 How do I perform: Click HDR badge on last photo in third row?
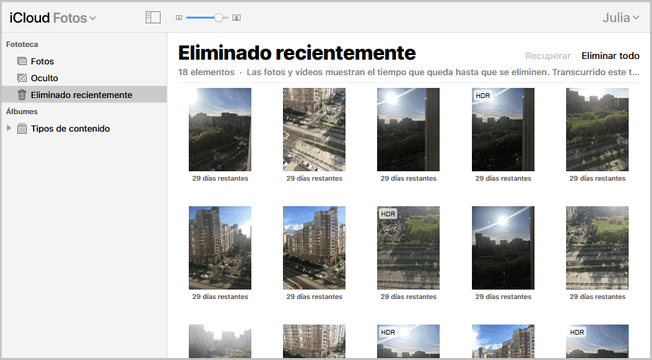[577, 332]
